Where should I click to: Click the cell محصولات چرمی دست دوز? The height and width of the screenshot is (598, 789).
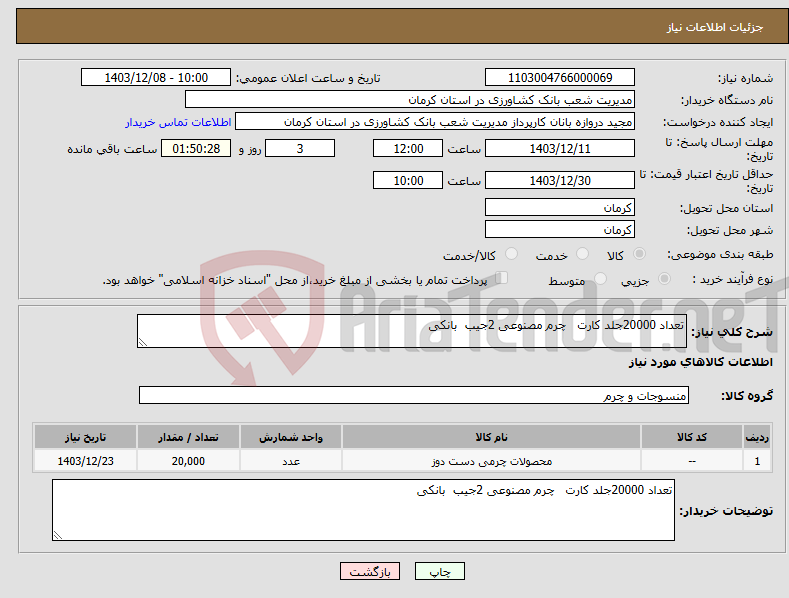(491, 461)
